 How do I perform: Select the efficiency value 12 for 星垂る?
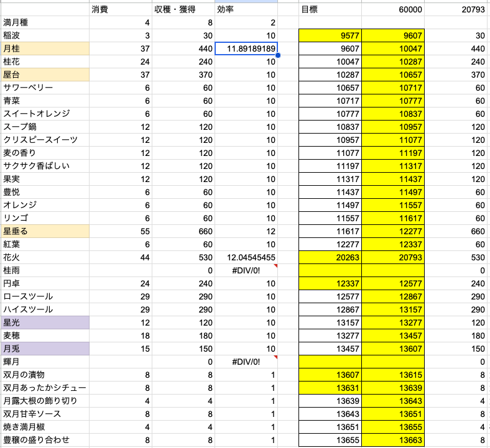(246, 231)
